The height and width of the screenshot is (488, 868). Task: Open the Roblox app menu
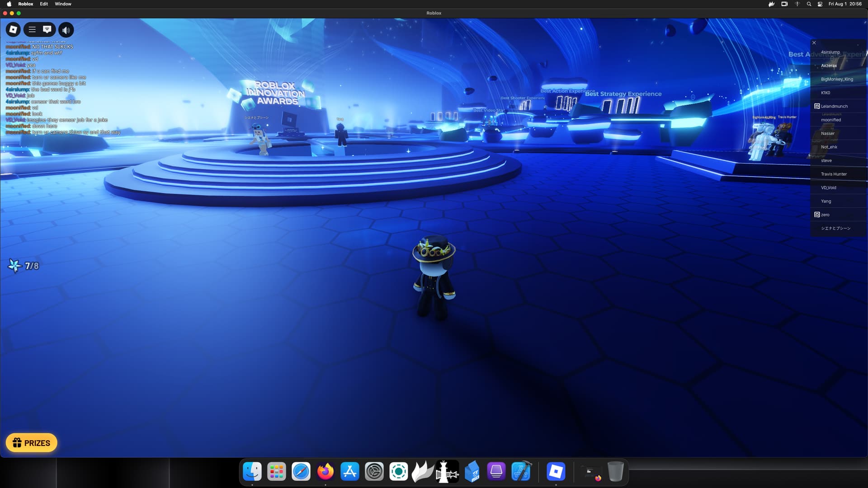(x=26, y=4)
